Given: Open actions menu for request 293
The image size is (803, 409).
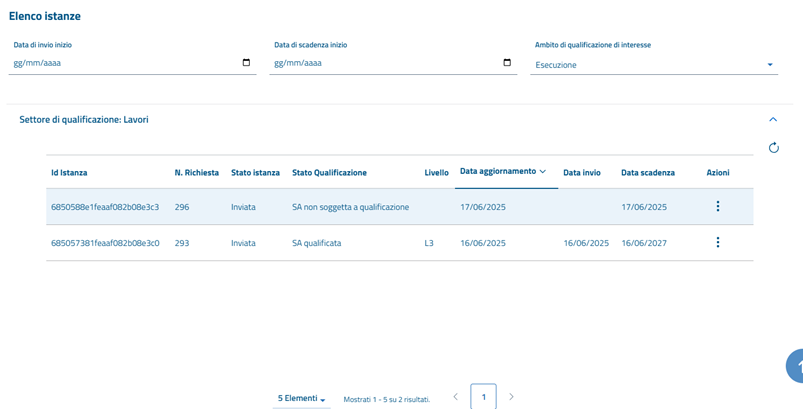Looking at the screenshot, I should pyautogui.click(x=717, y=243).
